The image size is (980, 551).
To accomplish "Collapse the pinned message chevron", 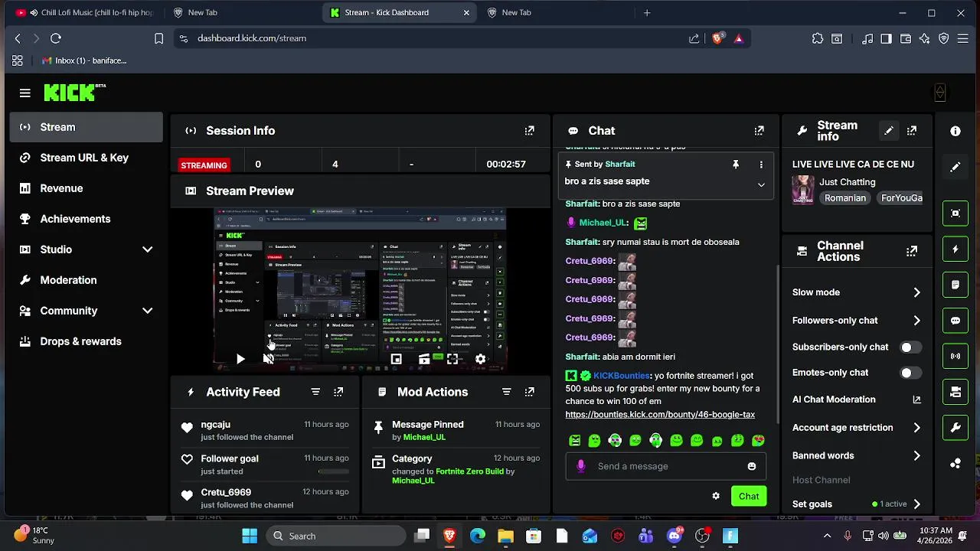I will tap(761, 184).
